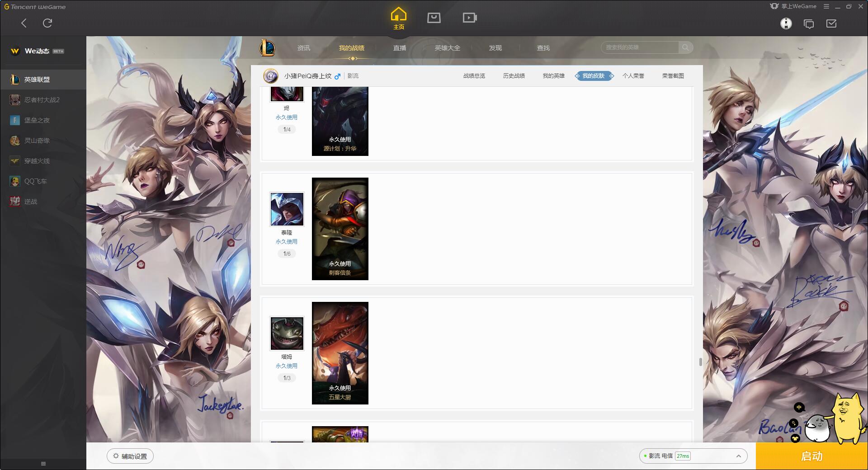Open the store bag icon
The height and width of the screenshot is (470, 868).
click(x=434, y=18)
